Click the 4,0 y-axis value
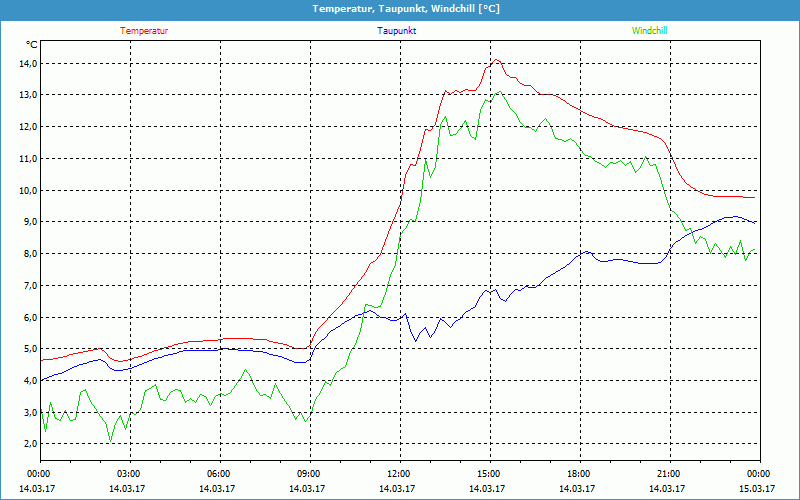 tap(30, 381)
